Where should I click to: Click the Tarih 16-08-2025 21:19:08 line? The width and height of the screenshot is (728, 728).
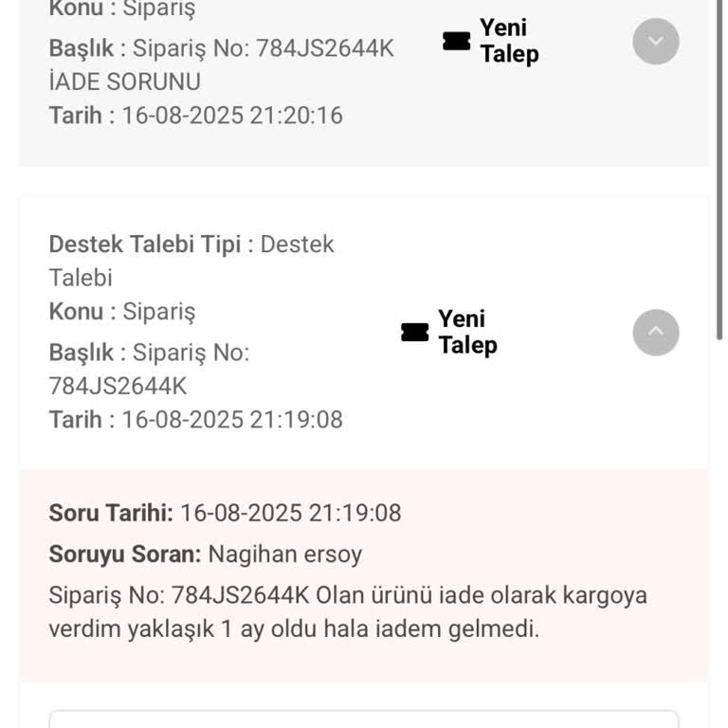(x=195, y=419)
